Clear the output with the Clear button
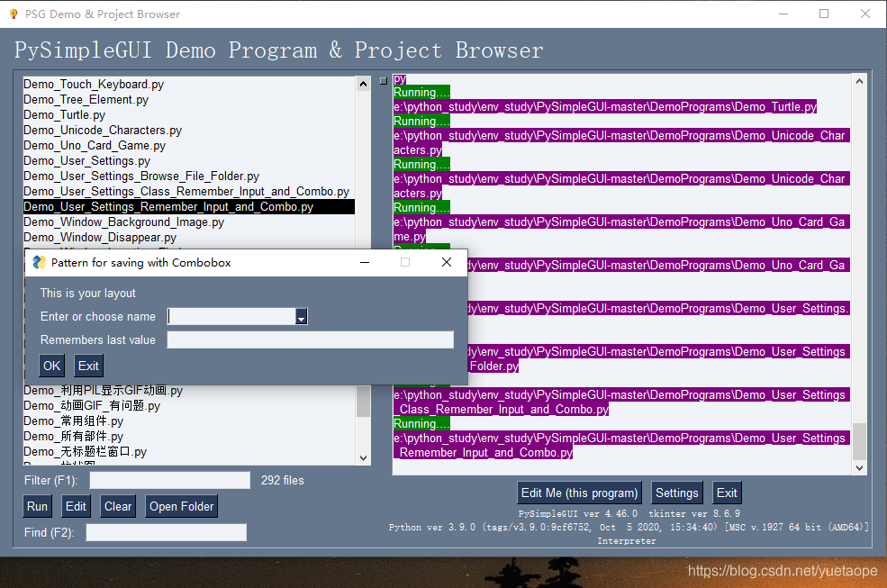 pyautogui.click(x=118, y=506)
